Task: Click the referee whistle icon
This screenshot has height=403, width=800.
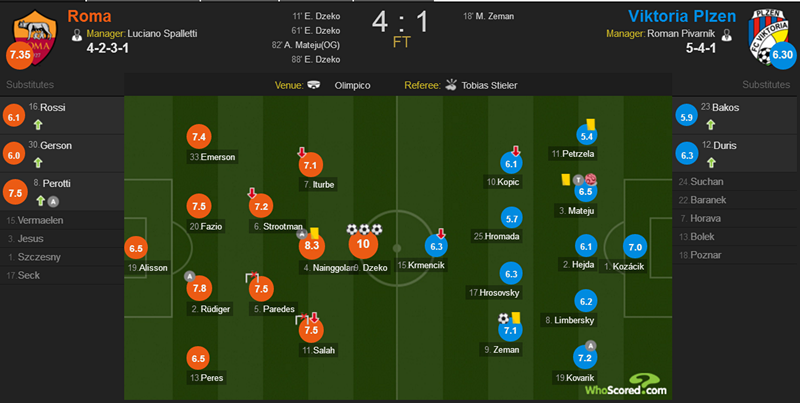Action: tap(453, 85)
